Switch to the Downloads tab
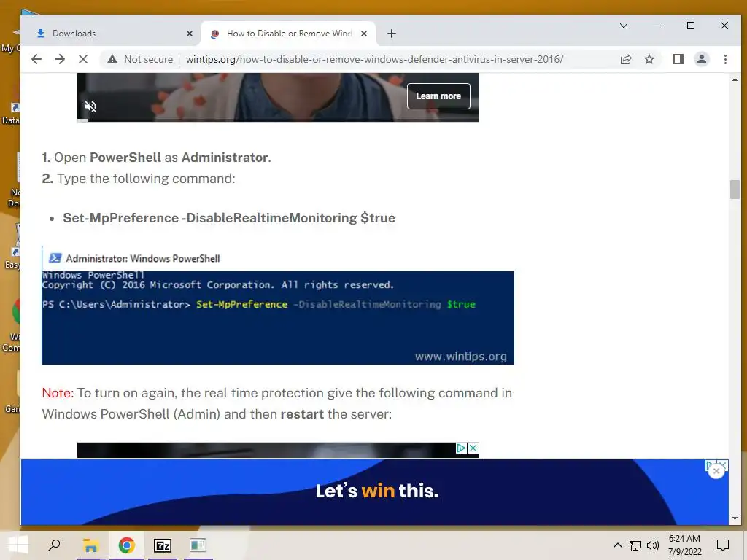Image resolution: width=747 pixels, height=560 pixels. point(112,34)
